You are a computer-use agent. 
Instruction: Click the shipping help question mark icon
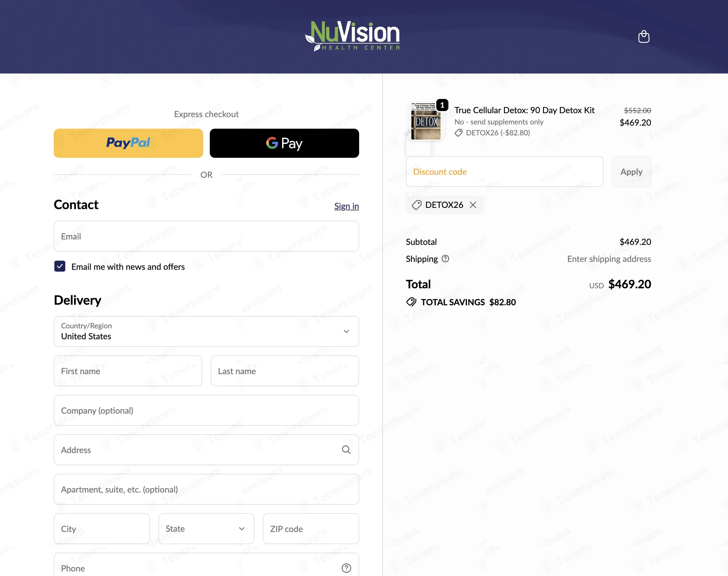point(445,259)
